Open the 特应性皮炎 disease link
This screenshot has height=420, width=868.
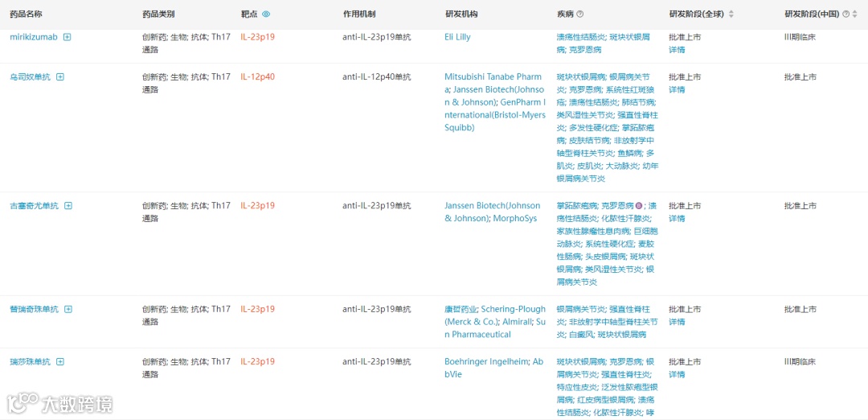click(x=576, y=387)
